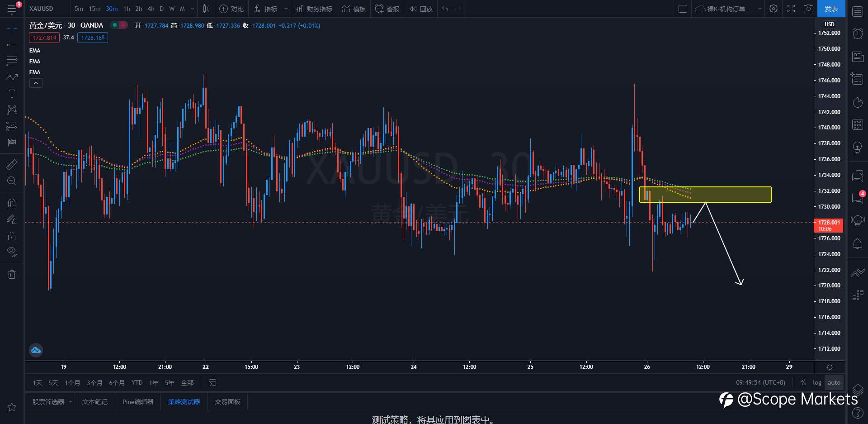Start 回放 bar replay
Screen dimensions: 868x424
[421, 9]
